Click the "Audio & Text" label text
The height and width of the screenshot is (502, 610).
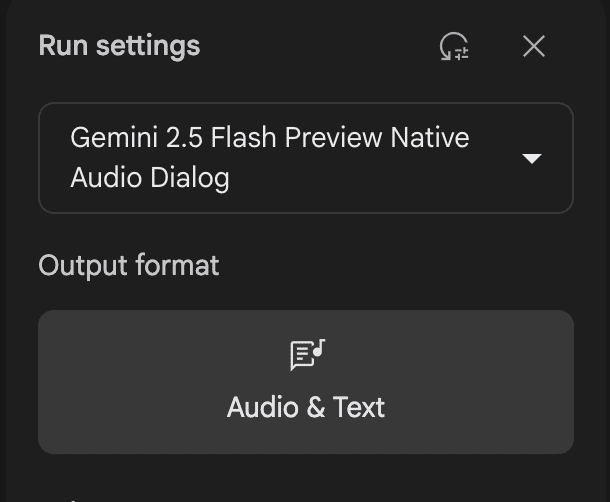coord(306,408)
